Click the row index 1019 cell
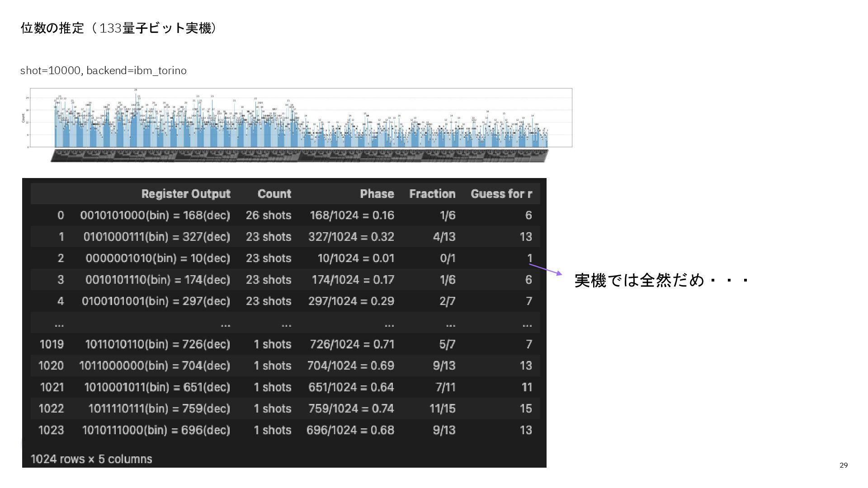 click(52, 344)
